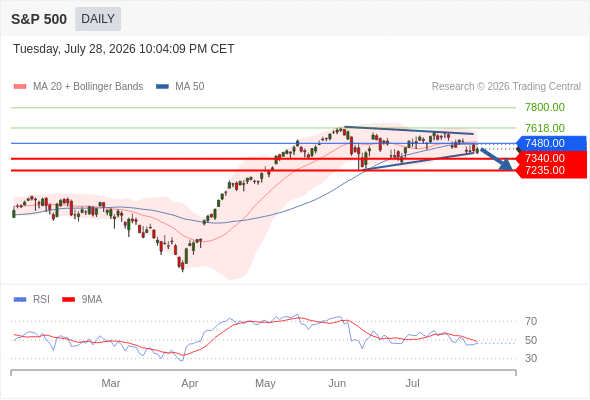Click the blue downward trend arrow
590x400 pixels.
pyautogui.click(x=497, y=159)
